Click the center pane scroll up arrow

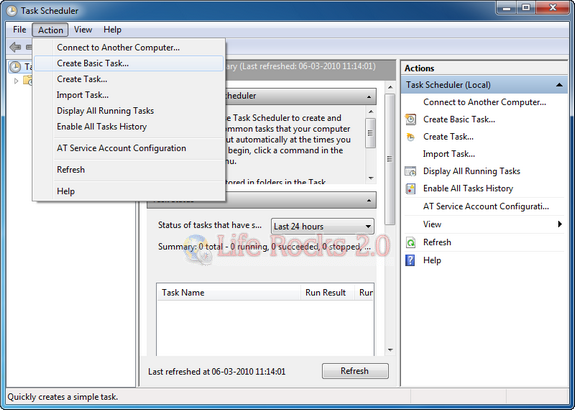coord(390,87)
